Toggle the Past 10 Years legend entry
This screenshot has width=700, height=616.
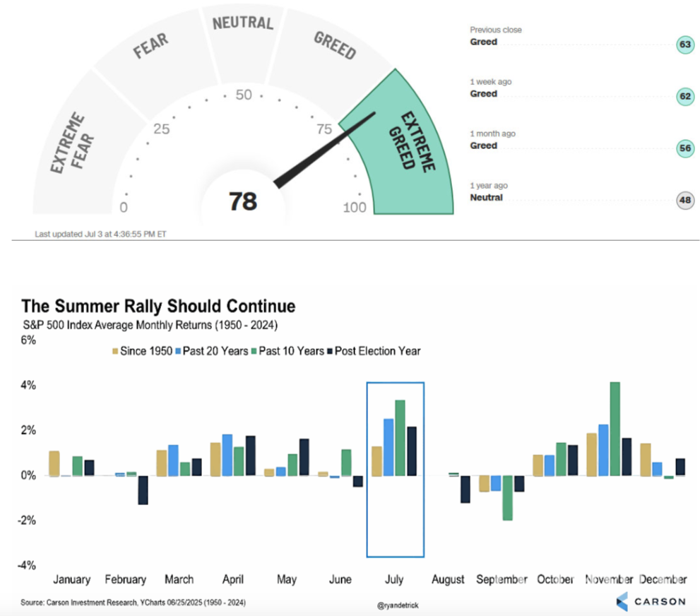[290, 350]
